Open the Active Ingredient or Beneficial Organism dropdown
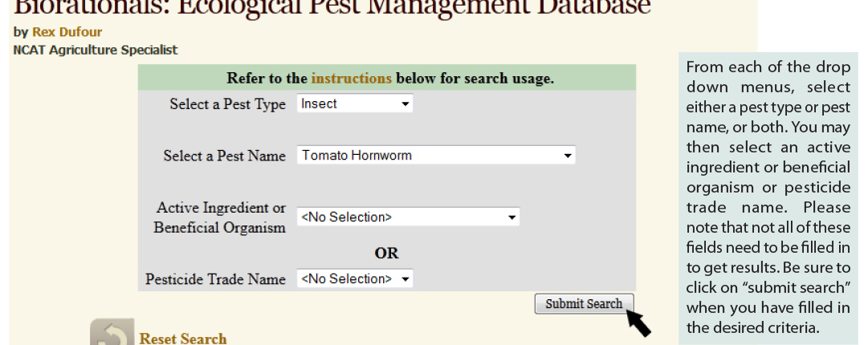Viewport: 868px width, 345px height. pos(408,217)
